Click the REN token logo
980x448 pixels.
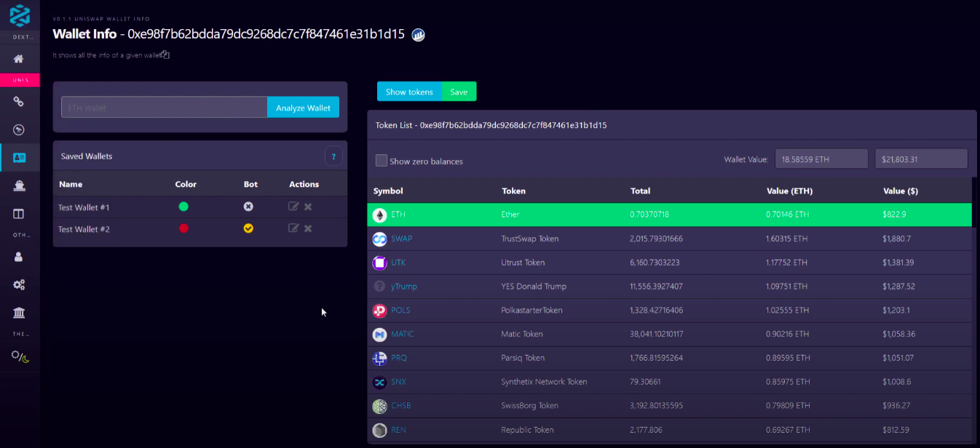pos(379,430)
